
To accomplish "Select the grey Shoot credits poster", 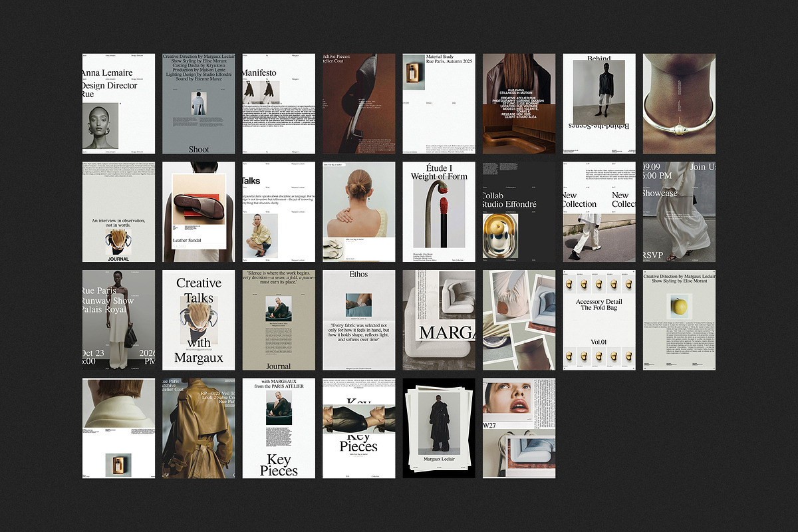I will point(199,104).
